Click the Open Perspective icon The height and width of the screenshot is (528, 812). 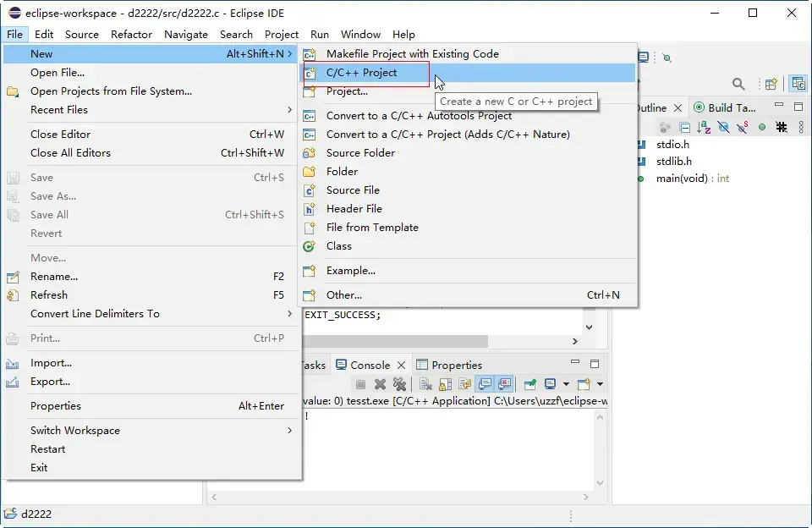coord(771,84)
